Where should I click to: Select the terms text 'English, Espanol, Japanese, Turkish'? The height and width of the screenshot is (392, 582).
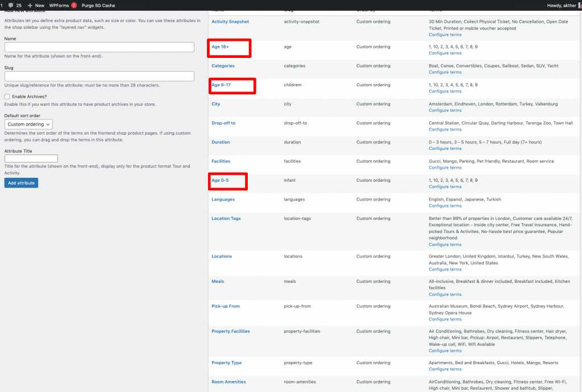[x=465, y=199]
